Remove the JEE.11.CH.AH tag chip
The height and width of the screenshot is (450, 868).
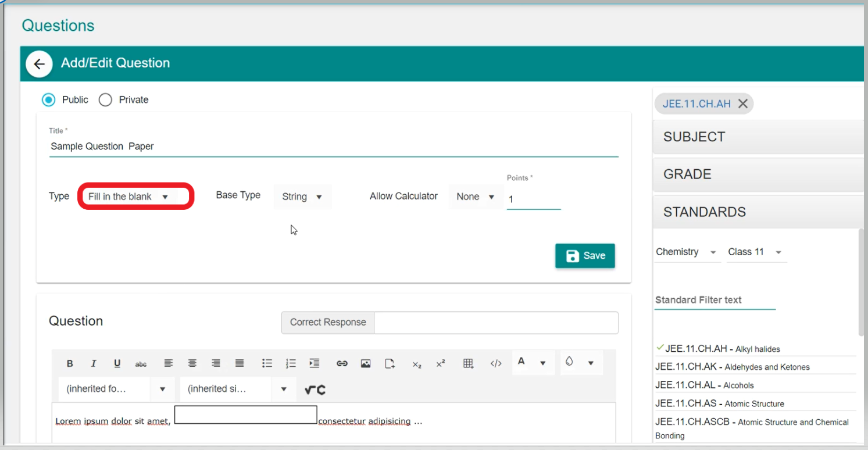[x=742, y=104]
